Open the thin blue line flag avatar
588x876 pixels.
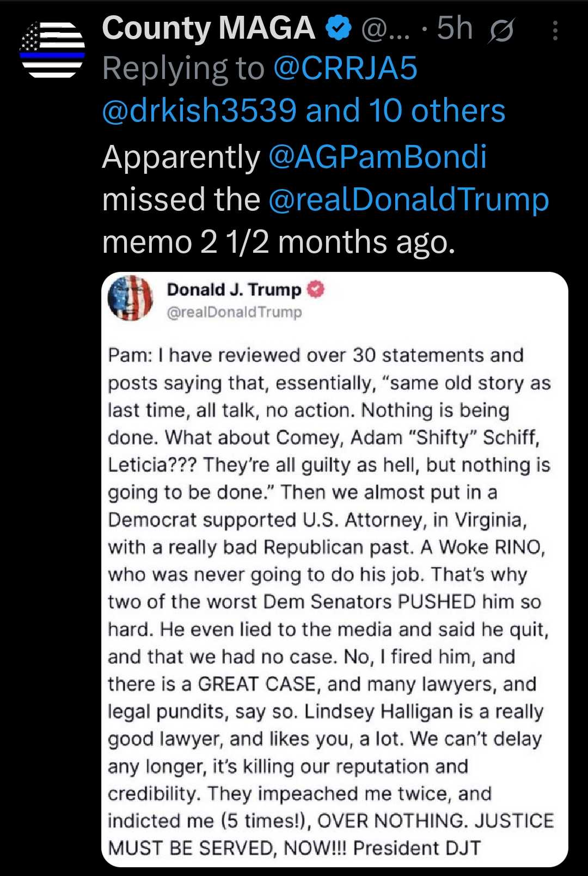(52, 50)
